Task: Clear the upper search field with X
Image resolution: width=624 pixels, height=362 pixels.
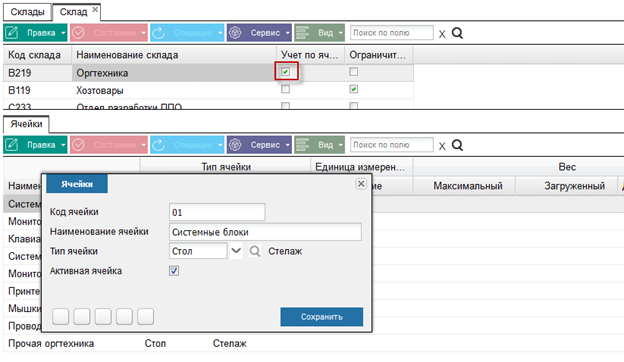Action: [x=442, y=34]
